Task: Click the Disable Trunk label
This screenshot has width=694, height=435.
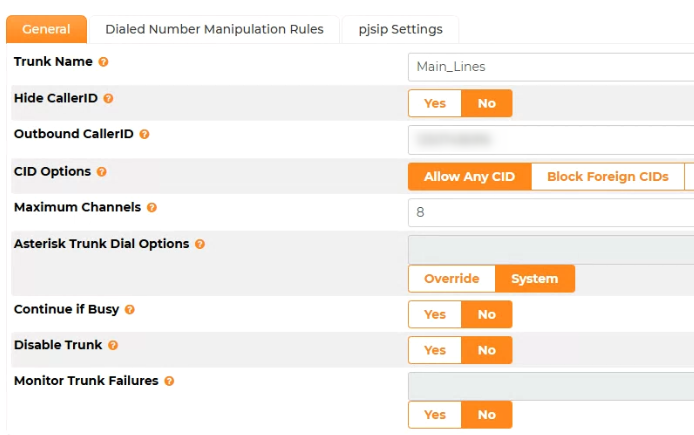Action: coord(58,345)
